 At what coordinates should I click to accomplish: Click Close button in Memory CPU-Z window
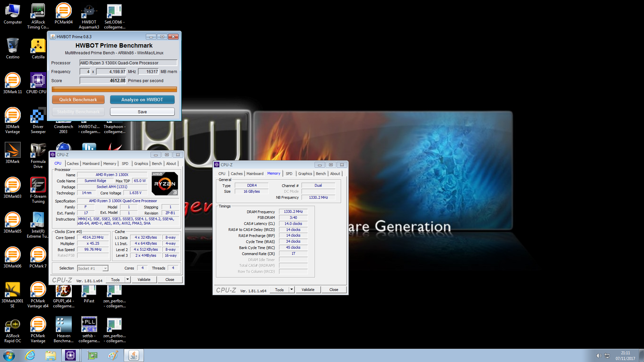pos(334,290)
